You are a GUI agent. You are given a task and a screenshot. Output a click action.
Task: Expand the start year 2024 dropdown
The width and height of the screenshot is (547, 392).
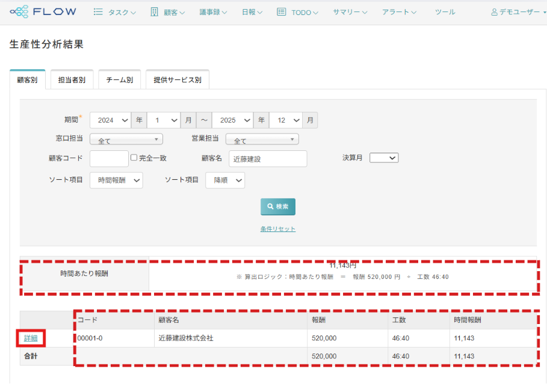tap(110, 120)
